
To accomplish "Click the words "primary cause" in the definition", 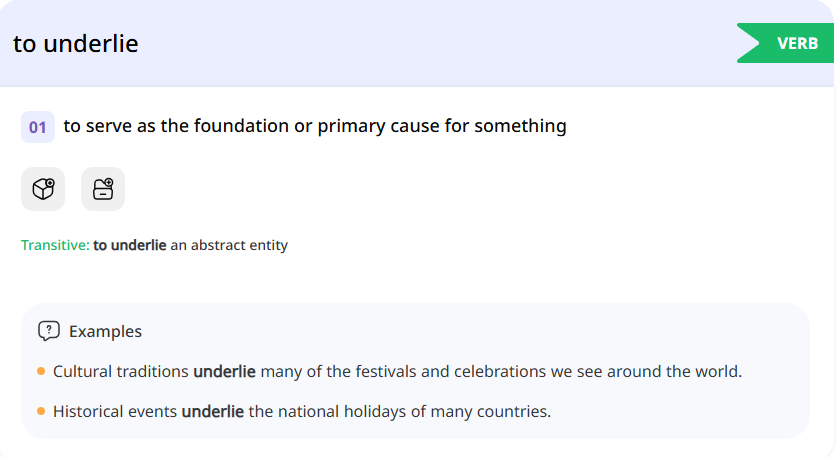I will pos(376,126).
